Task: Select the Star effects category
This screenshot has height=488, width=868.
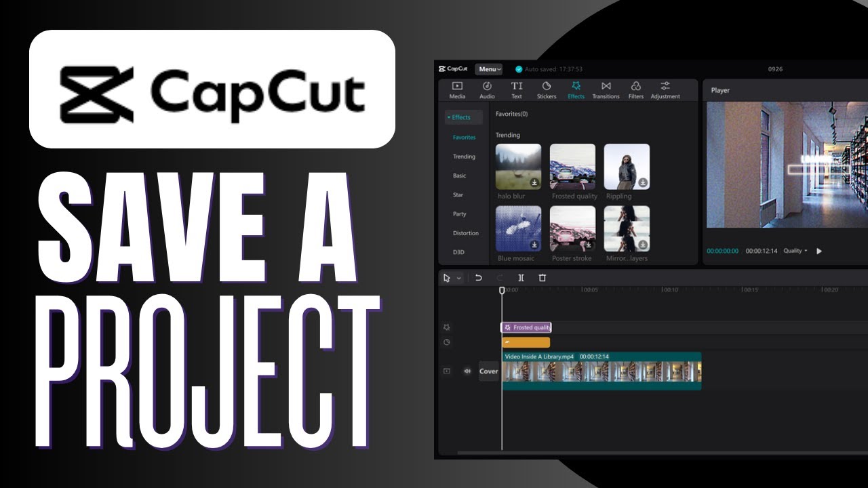Action: pyautogui.click(x=458, y=195)
